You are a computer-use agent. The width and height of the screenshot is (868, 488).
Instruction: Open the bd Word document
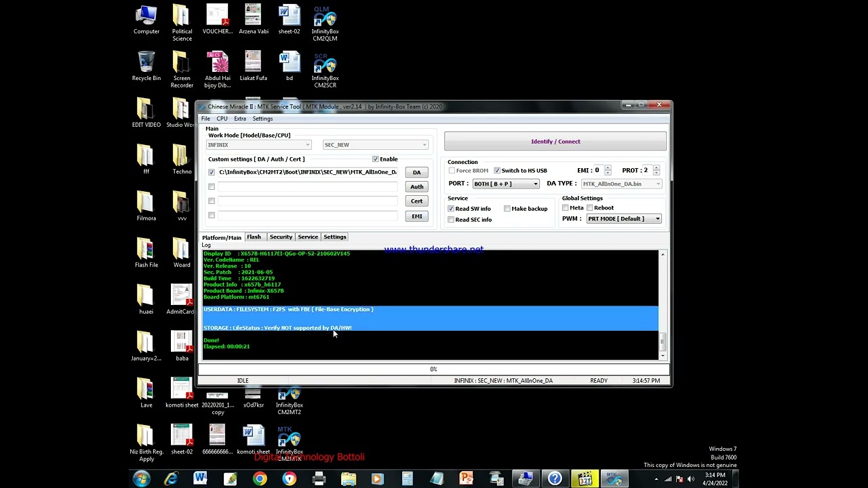point(290,66)
